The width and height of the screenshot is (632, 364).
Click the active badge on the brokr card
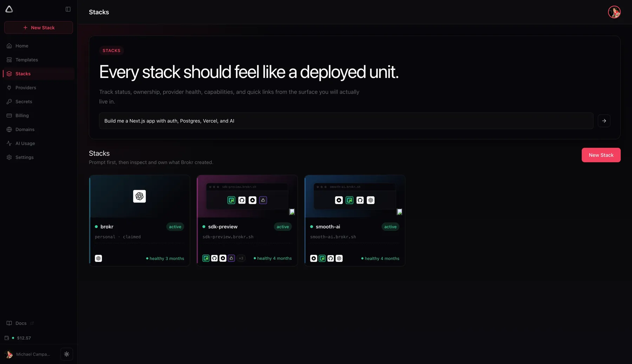175,227
